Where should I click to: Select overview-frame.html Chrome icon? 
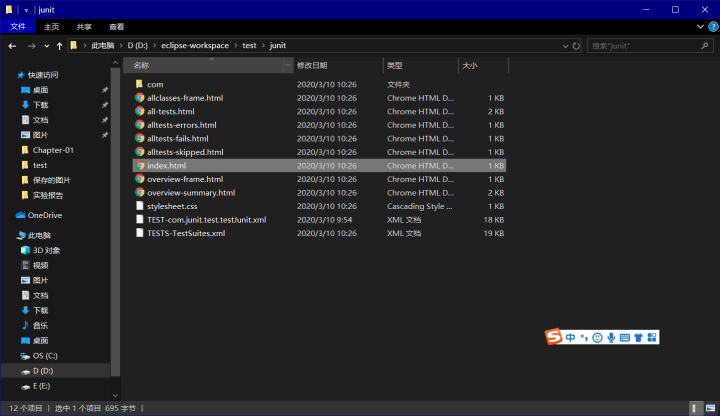(140, 179)
